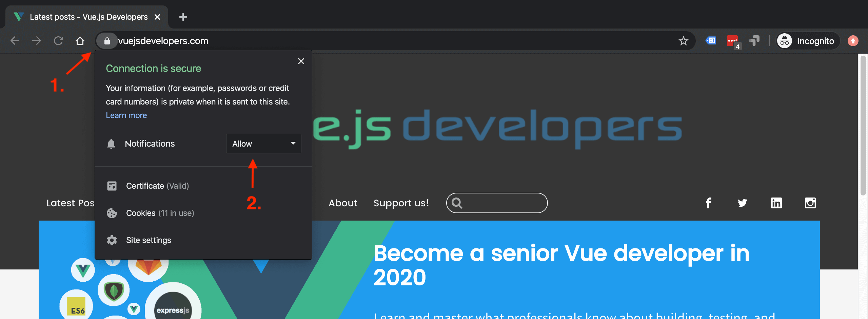Image resolution: width=868 pixels, height=319 pixels.
Task: Select the Latest posts - Vue.js Developers tab
Action: pyautogui.click(x=87, y=17)
